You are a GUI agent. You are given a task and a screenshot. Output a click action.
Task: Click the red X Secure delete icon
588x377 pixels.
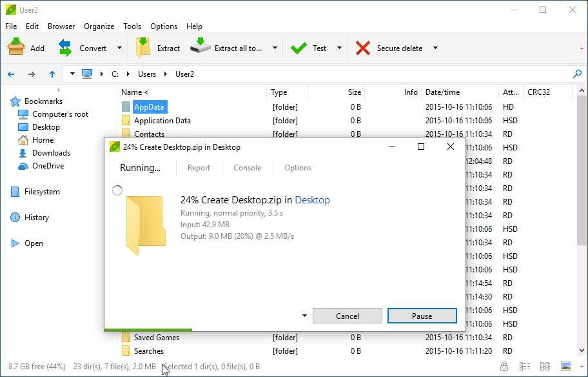[363, 48]
